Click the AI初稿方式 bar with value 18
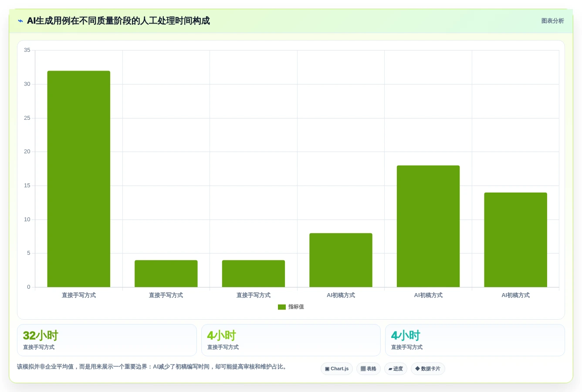Image resolution: width=582 pixels, height=392 pixels. pyautogui.click(x=428, y=226)
